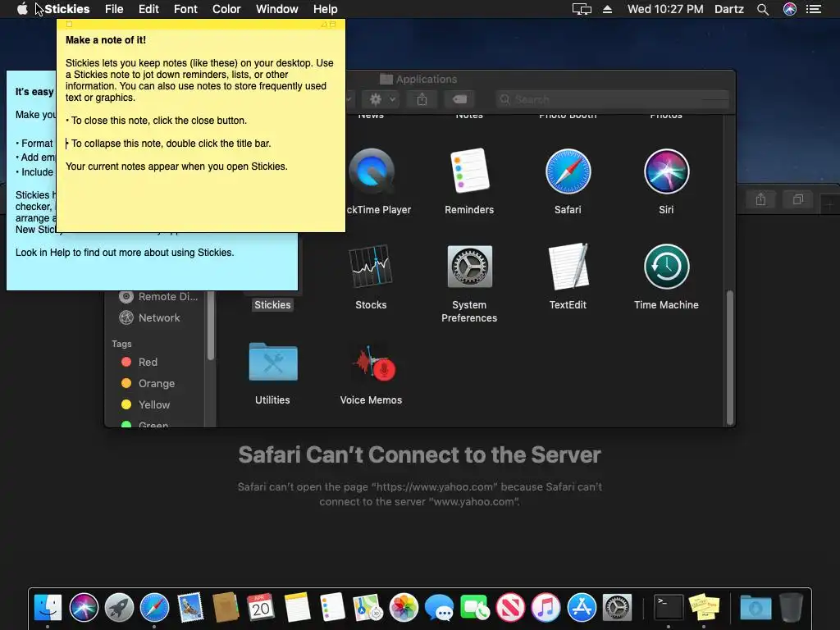The height and width of the screenshot is (630, 840).
Task: Open App Store from the Dock
Action: pos(582,608)
